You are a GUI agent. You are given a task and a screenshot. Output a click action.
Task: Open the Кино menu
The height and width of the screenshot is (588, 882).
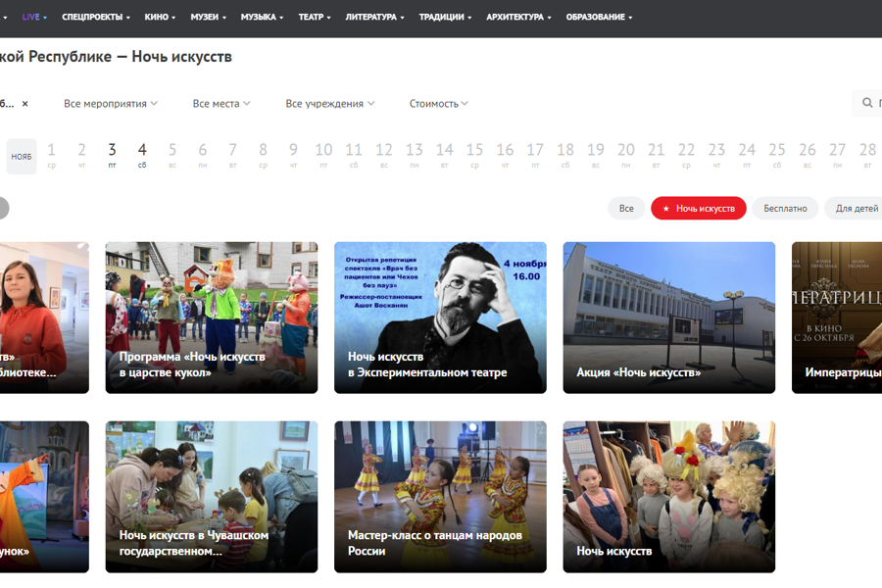click(x=160, y=17)
